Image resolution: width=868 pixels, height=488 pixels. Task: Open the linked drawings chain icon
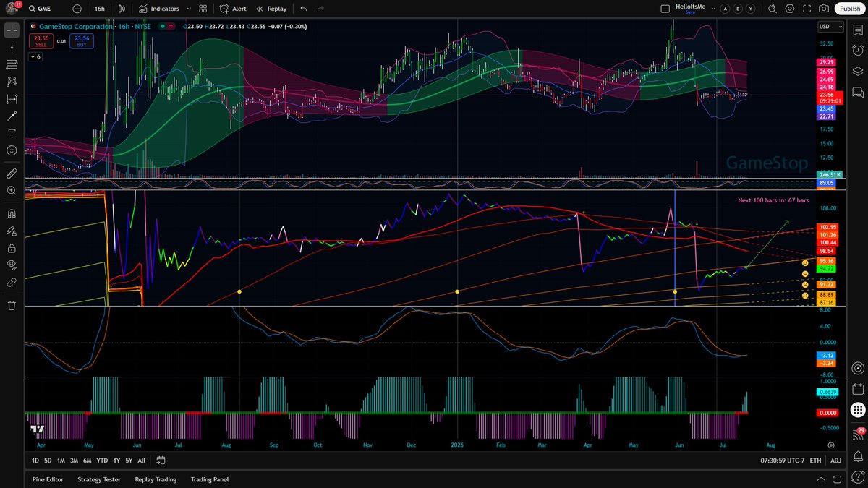pos(12,283)
